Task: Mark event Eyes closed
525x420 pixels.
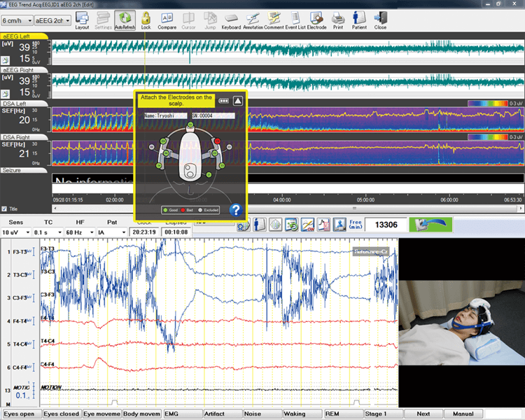Action: [62, 414]
